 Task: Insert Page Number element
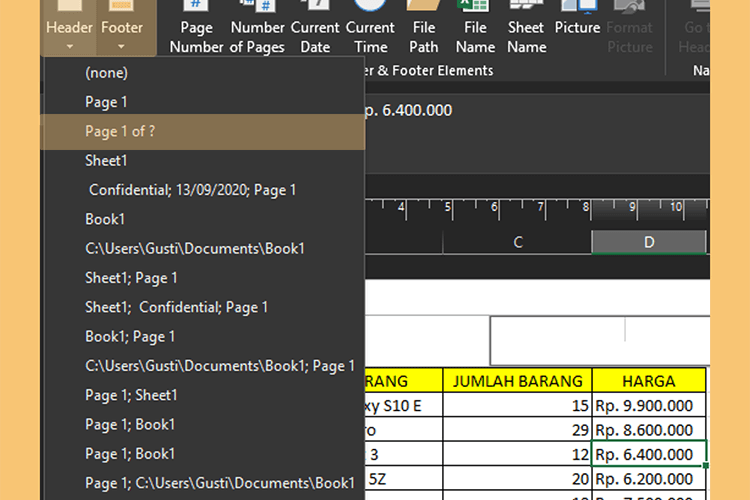[x=196, y=28]
